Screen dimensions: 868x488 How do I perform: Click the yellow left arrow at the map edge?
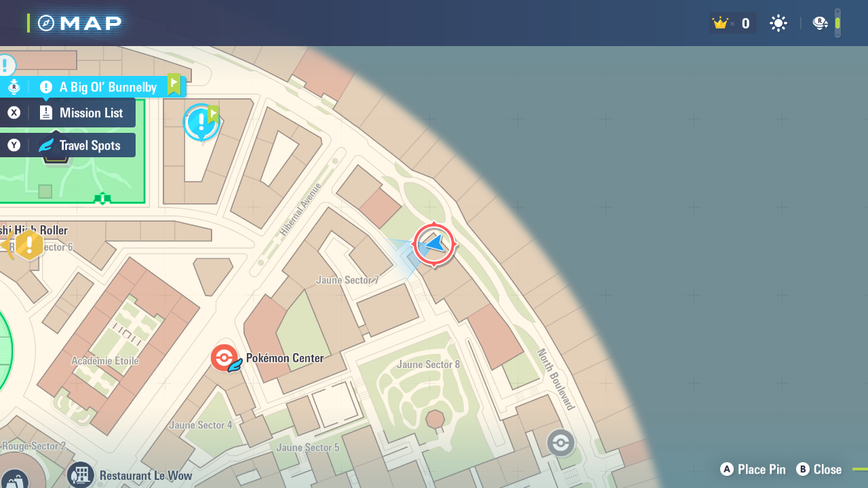(7, 245)
